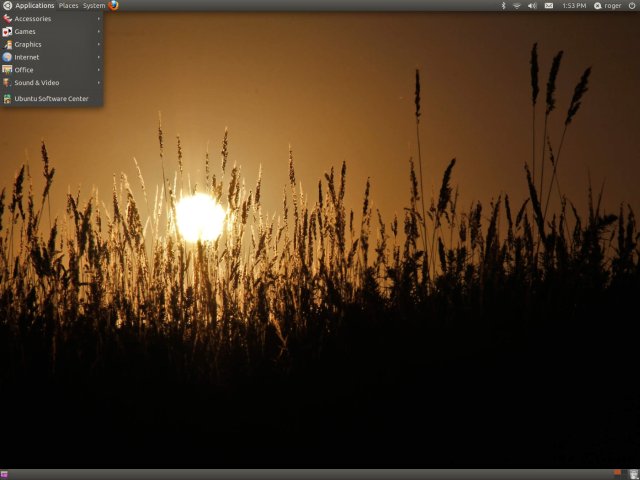Click the Show Desktop icon in bottom panel

pyautogui.click(x=4, y=475)
